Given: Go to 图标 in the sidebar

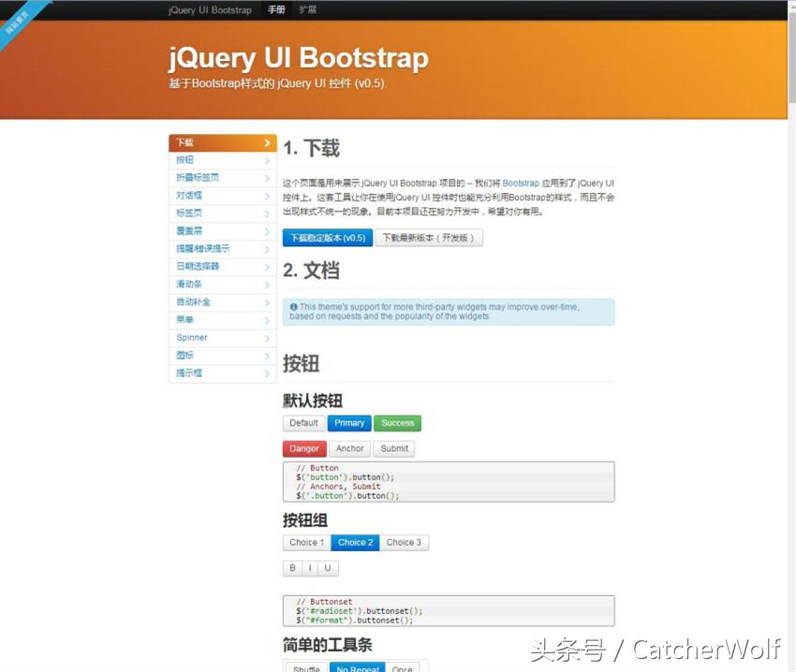Looking at the screenshot, I should [x=222, y=356].
